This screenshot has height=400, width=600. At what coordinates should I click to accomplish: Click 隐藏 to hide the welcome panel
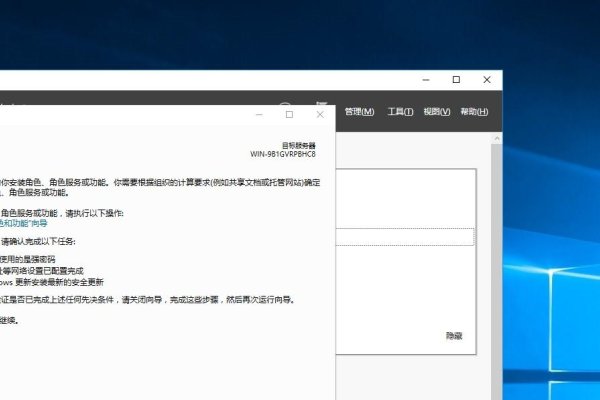pos(454,336)
